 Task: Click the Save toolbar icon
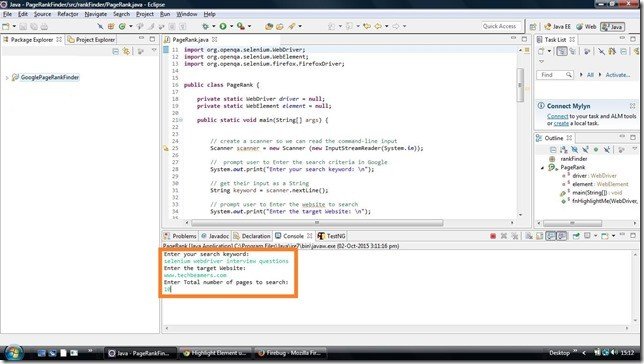click(x=23, y=26)
